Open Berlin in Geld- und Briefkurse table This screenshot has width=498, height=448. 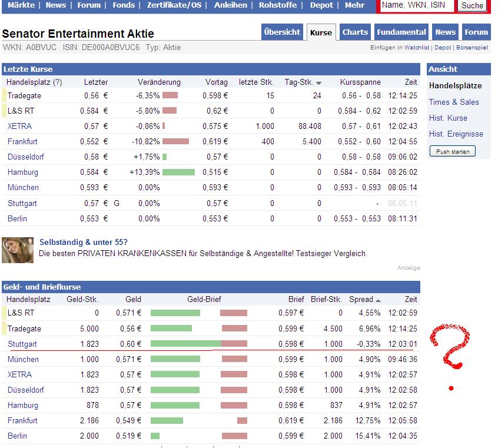tap(17, 436)
